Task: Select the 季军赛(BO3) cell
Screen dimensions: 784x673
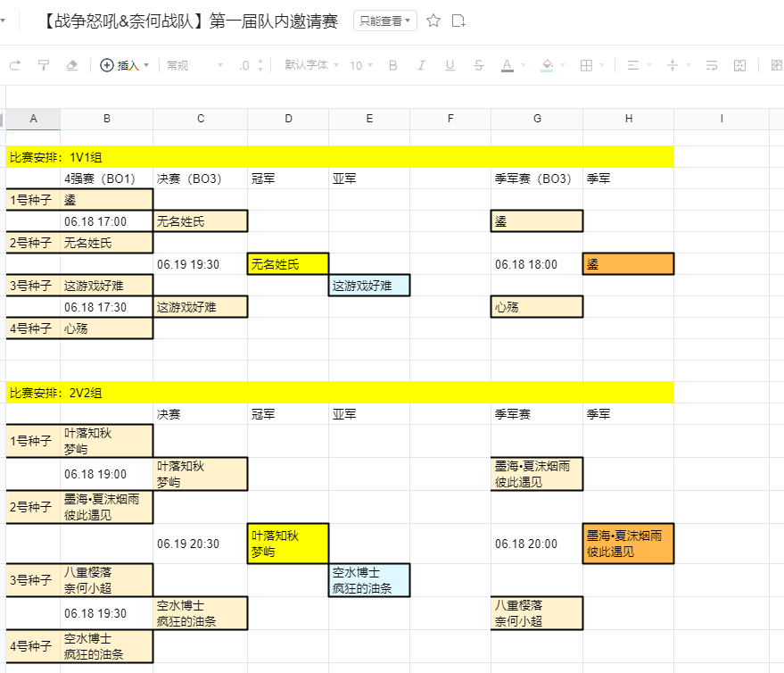Action: pos(537,179)
